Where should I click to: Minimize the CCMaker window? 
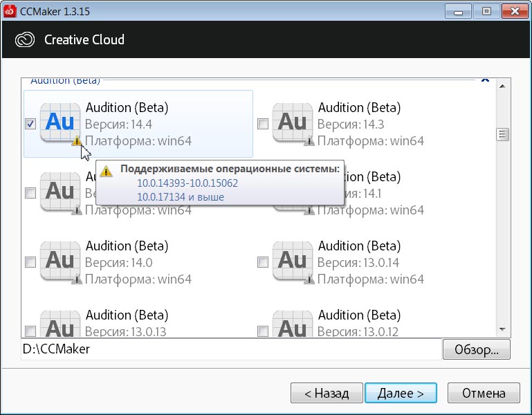[459, 12]
